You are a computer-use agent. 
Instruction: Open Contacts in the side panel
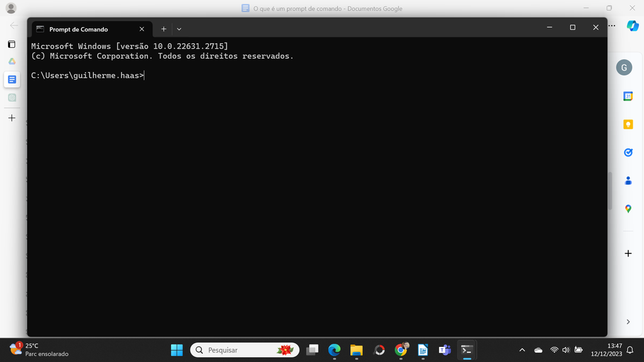click(x=628, y=181)
